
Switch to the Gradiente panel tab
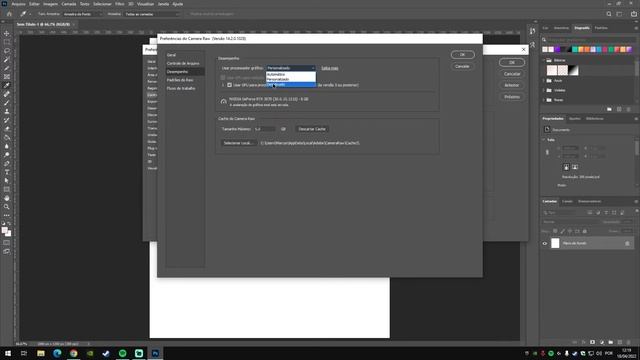(582, 28)
